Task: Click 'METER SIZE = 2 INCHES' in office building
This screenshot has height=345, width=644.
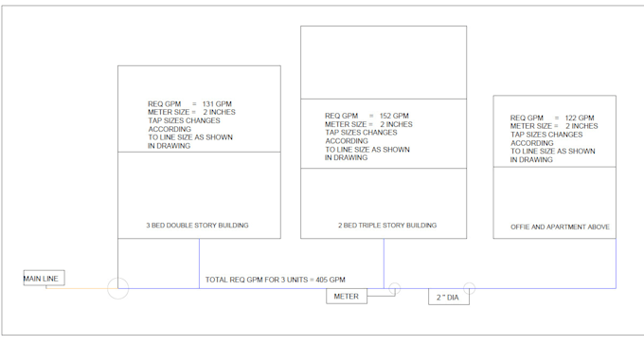Action: tap(554, 126)
